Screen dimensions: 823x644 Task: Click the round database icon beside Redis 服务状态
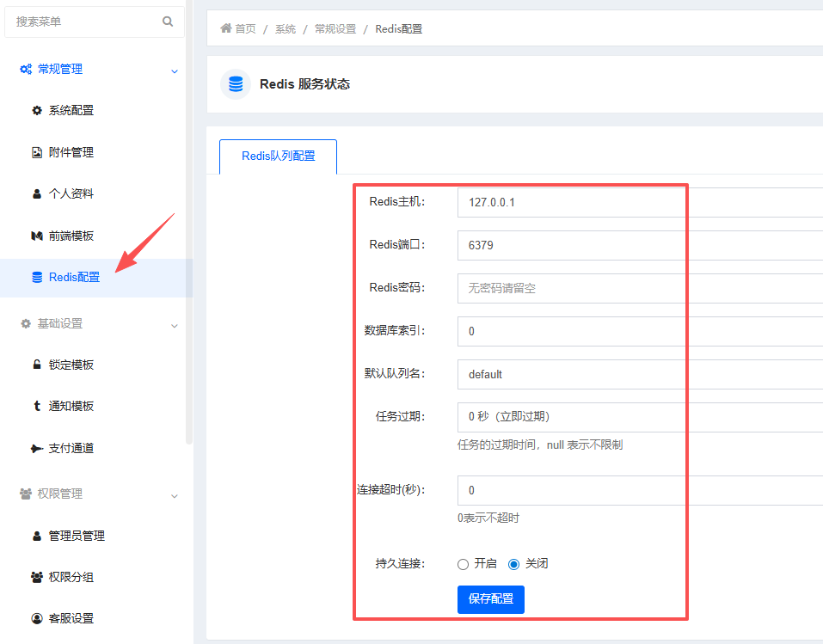coord(235,84)
